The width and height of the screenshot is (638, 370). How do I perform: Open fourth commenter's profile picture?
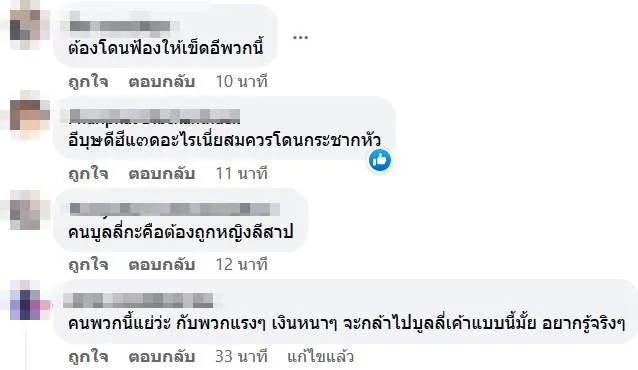(x=25, y=301)
